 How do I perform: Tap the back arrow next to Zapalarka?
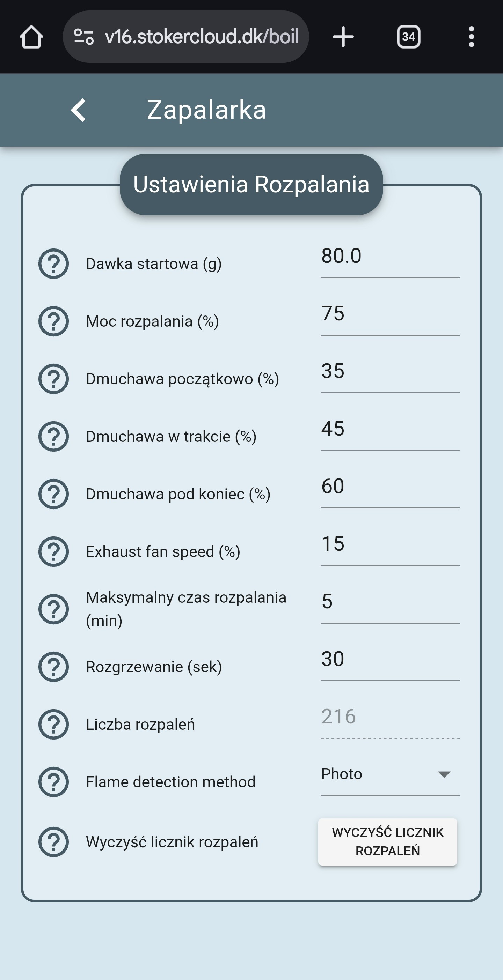click(79, 110)
